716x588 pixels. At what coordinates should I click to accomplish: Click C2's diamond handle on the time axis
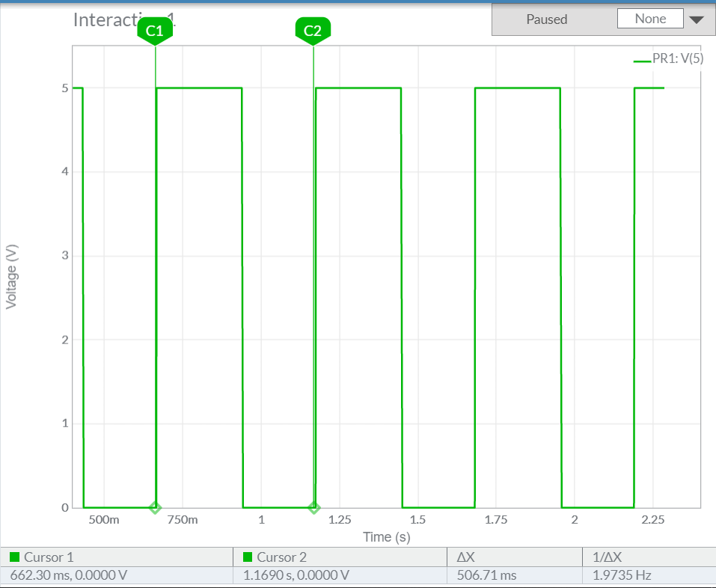tap(314, 508)
